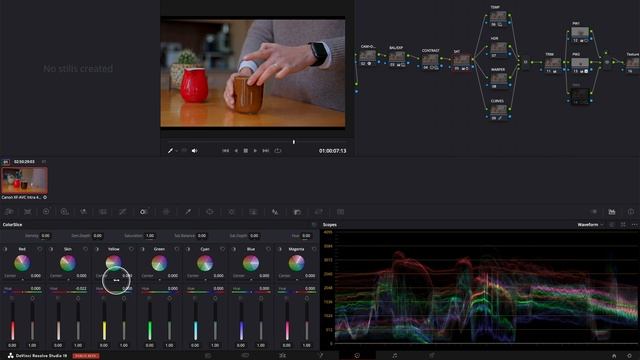Click the Cyan slice center color wheel
Screen dimensions: 640x360
[205, 263]
